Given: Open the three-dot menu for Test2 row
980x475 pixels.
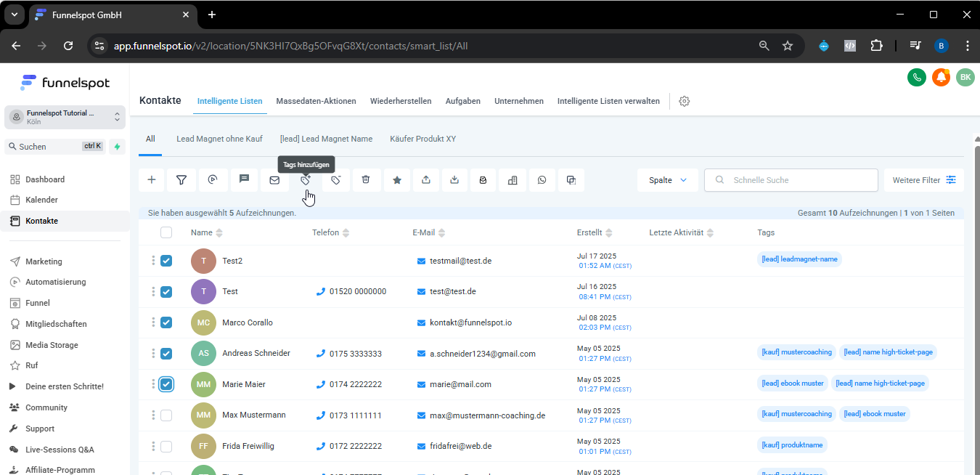Looking at the screenshot, I should (153, 261).
